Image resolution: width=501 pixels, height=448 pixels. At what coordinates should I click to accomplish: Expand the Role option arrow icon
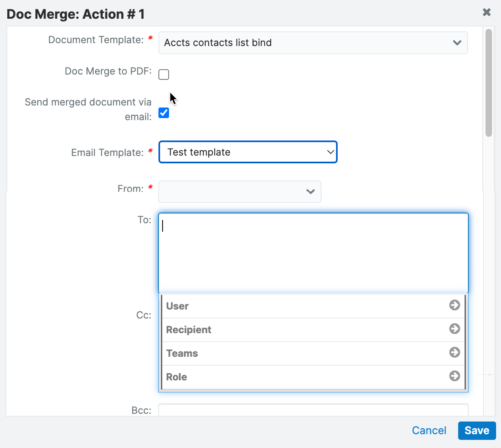[x=454, y=376]
